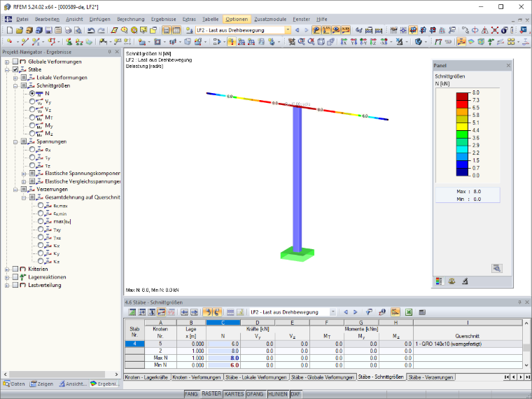Open the load case dropdown in main toolbar

(x=288, y=30)
